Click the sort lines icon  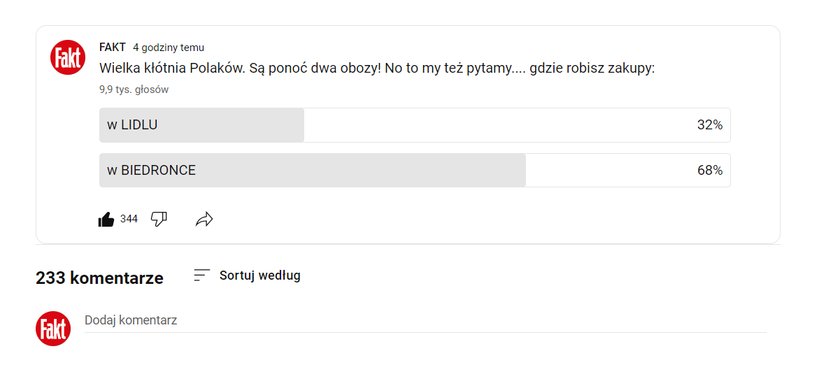click(201, 275)
